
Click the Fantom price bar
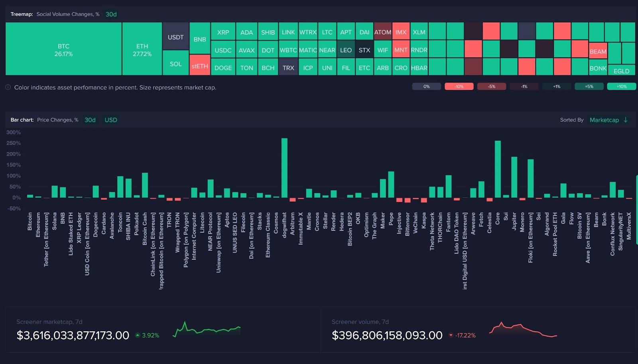(449, 187)
